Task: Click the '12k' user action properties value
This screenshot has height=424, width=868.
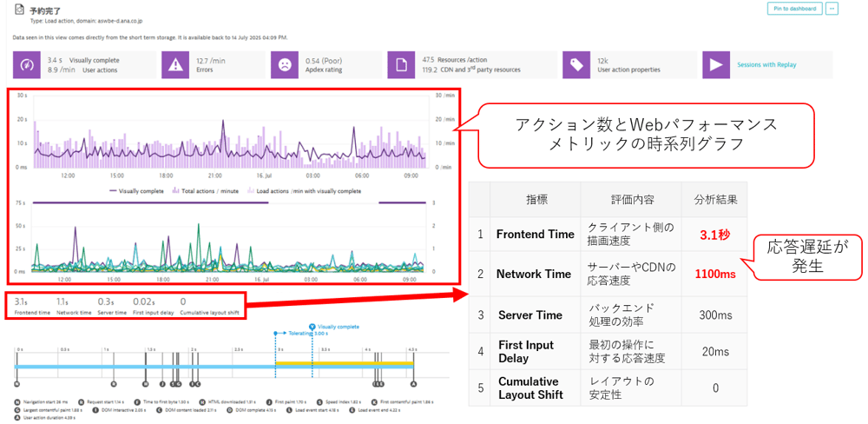Action: pyautogui.click(x=602, y=60)
